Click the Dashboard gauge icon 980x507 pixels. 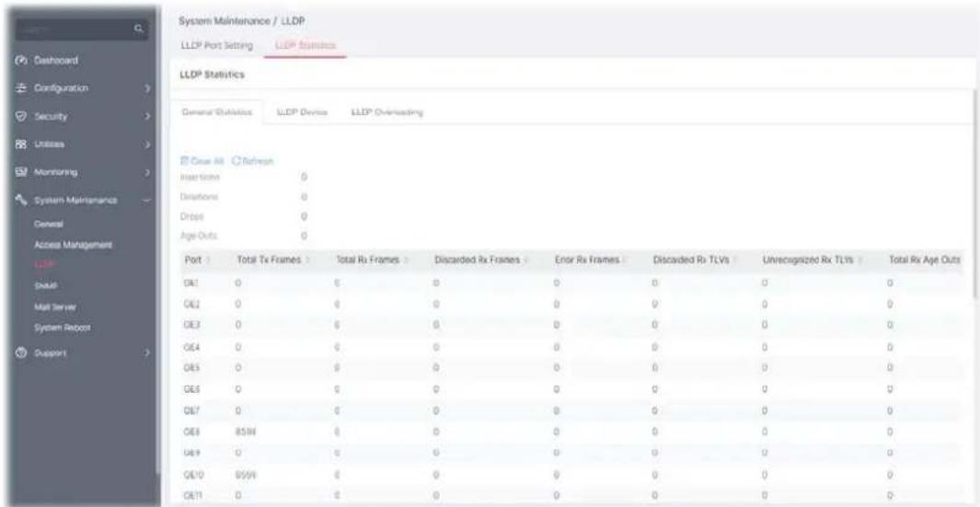[20, 61]
